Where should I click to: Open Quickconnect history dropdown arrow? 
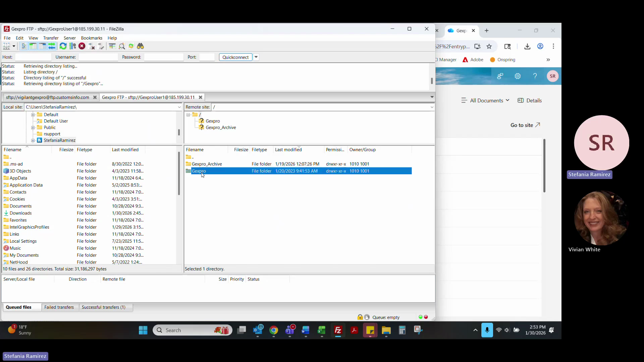(x=256, y=57)
